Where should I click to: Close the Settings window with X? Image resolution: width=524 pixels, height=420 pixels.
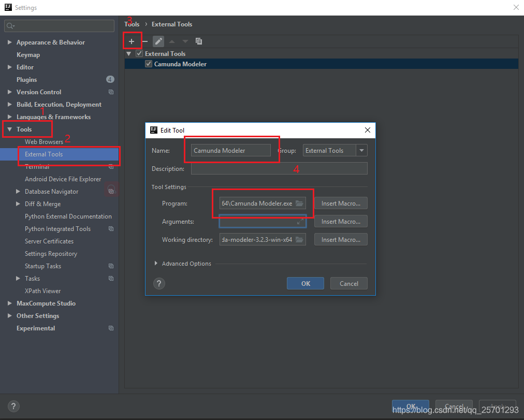[x=516, y=7]
